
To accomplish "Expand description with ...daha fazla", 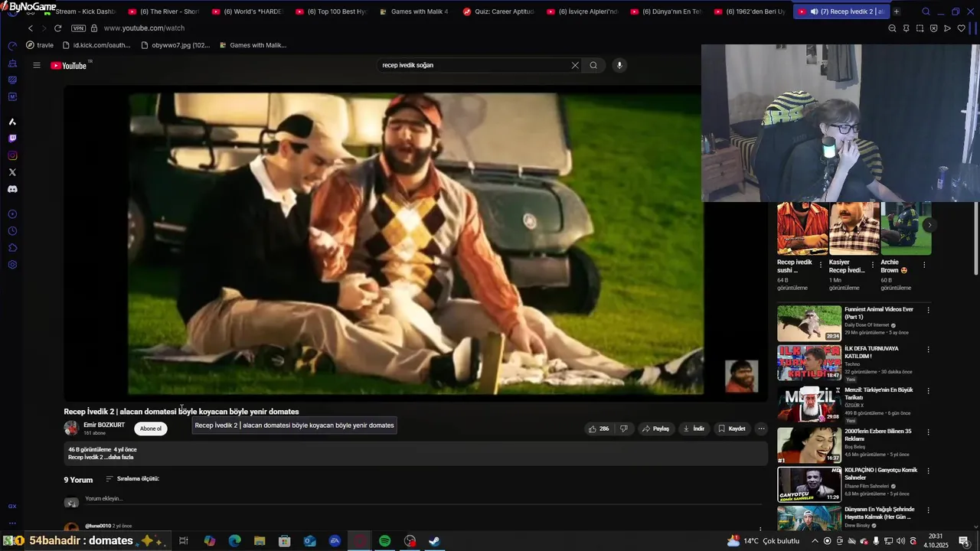I will click(x=121, y=457).
